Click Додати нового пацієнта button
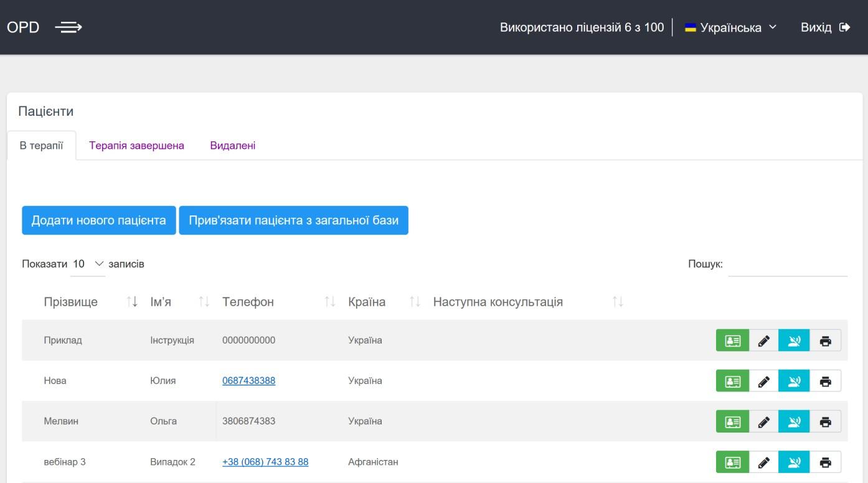The image size is (868, 483). pyautogui.click(x=98, y=220)
